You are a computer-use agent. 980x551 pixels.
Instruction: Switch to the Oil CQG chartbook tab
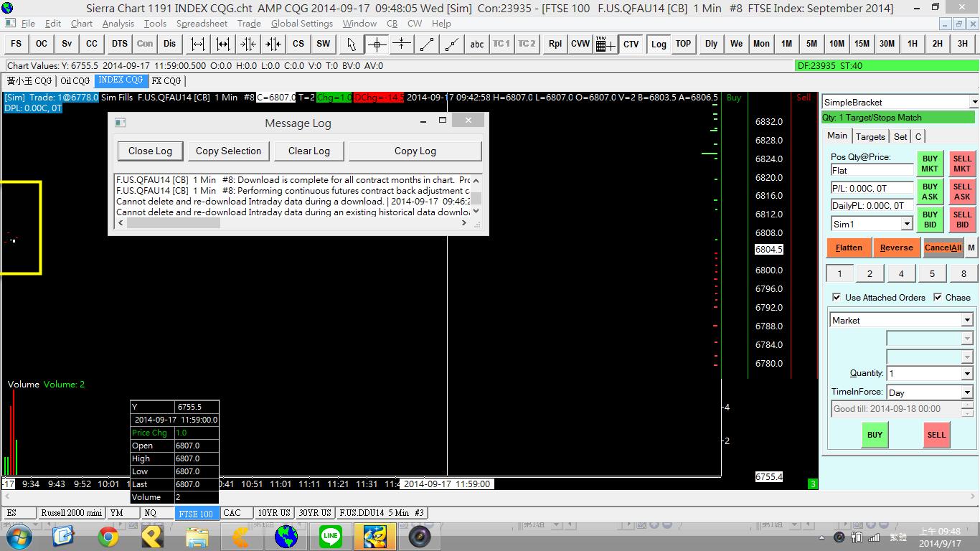[75, 81]
